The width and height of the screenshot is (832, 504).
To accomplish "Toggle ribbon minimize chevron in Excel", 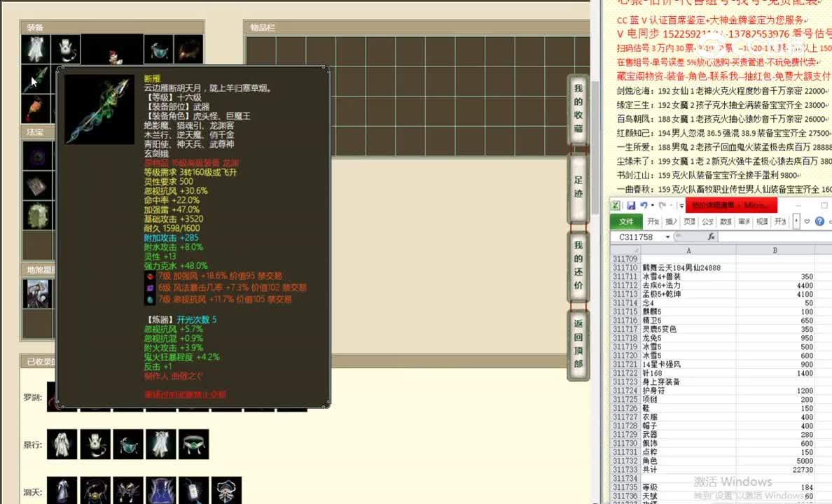I will [807, 221].
